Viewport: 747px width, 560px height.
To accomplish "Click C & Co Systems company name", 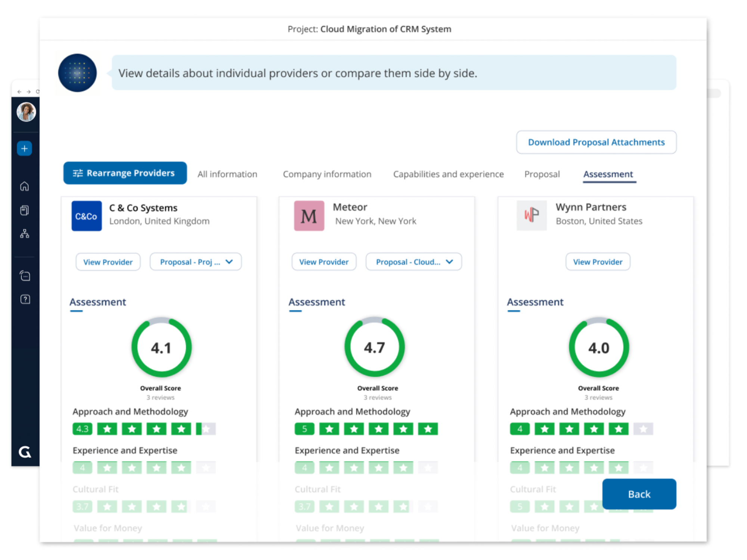I will (143, 208).
